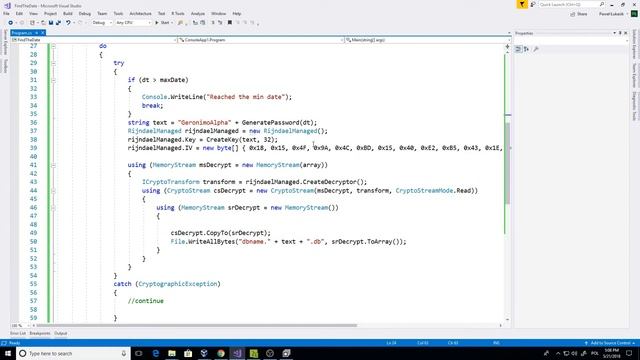Click the Undo toolbar icon

pos(68,23)
